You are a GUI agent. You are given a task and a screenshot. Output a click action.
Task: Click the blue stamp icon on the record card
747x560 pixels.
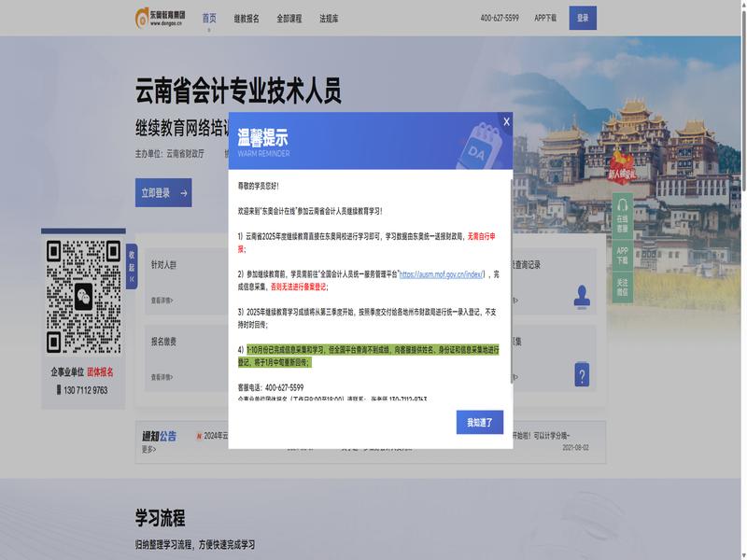(583, 296)
